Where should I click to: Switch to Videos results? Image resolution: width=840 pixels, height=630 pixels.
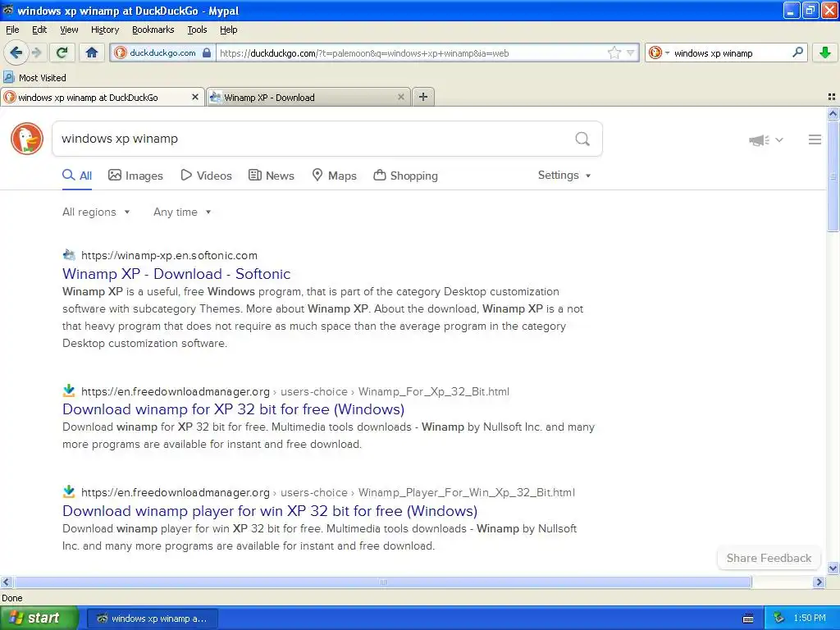click(206, 176)
